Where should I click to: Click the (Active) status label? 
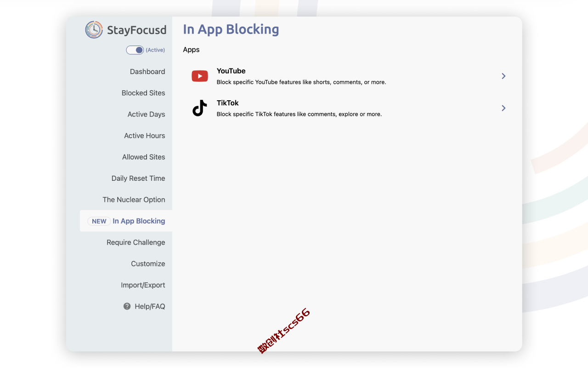click(x=155, y=50)
